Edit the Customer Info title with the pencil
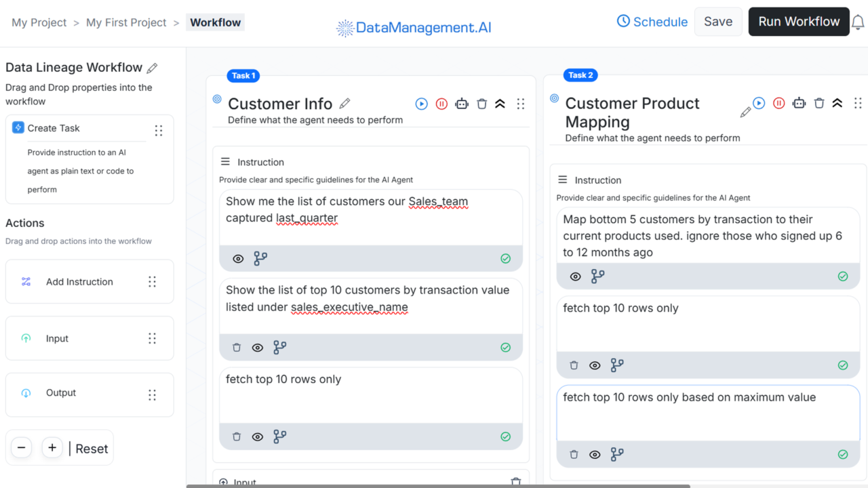The height and width of the screenshot is (488, 868). (344, 102)
